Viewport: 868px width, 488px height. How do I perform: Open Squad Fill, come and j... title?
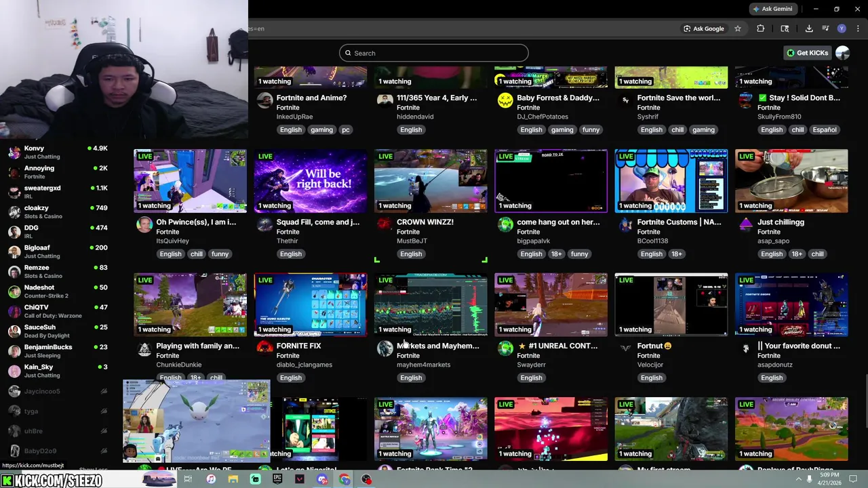[318, 222]
